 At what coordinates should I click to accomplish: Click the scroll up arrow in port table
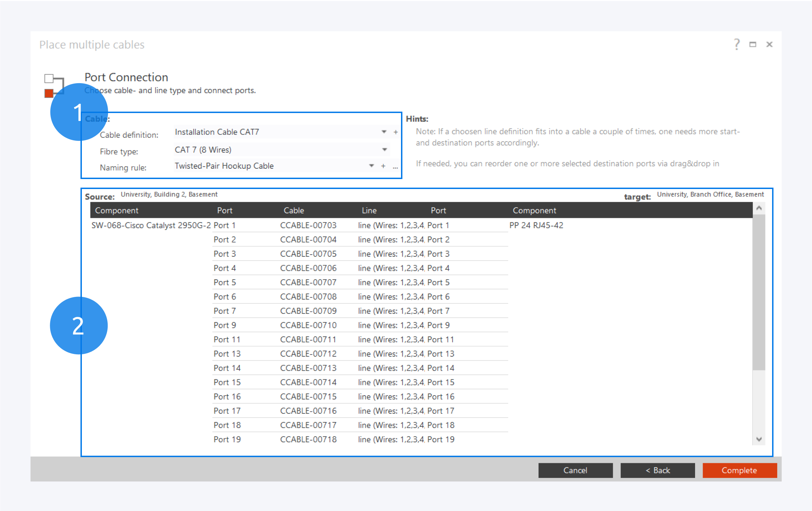click(x=759, y=208)
